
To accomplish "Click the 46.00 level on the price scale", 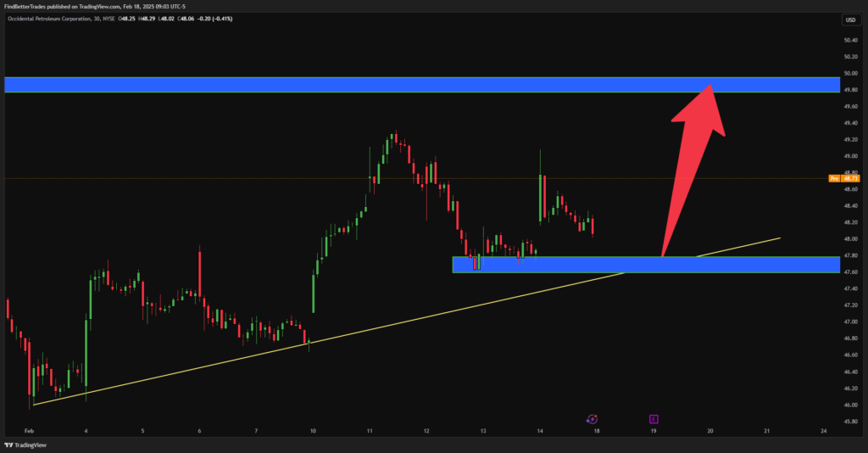I will point(851,405).
